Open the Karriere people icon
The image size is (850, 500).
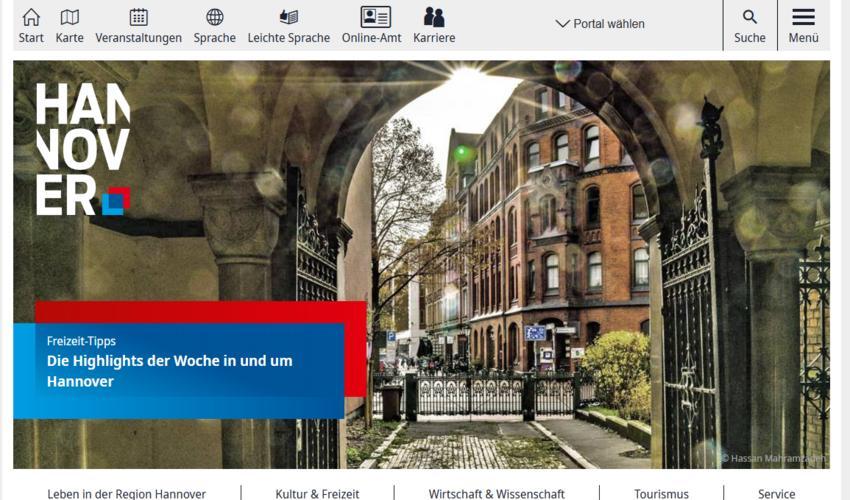(434, 17)
